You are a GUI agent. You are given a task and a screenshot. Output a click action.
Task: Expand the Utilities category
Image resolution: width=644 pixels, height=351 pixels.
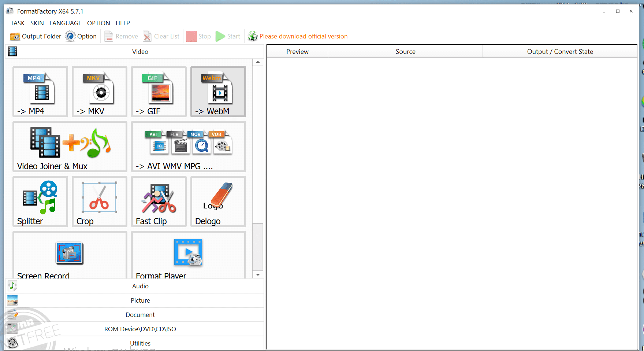(134, 343)
